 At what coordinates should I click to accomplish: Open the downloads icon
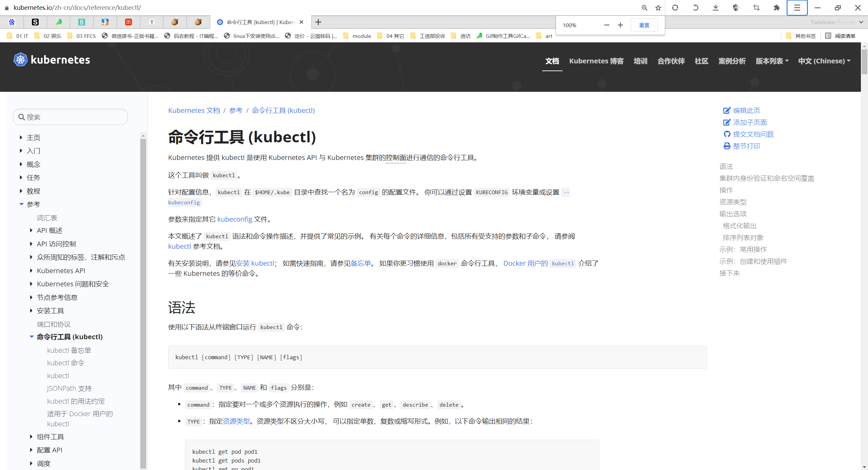tap(716, 7)
